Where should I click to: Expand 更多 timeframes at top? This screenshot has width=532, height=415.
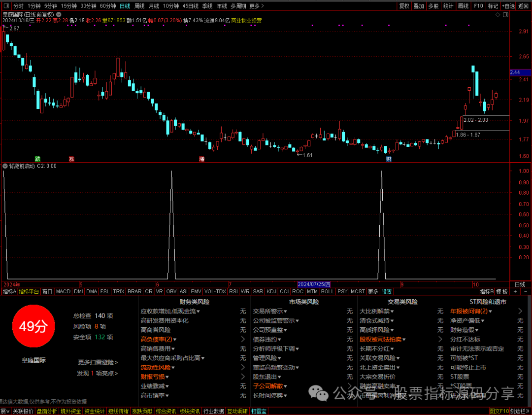257,6
